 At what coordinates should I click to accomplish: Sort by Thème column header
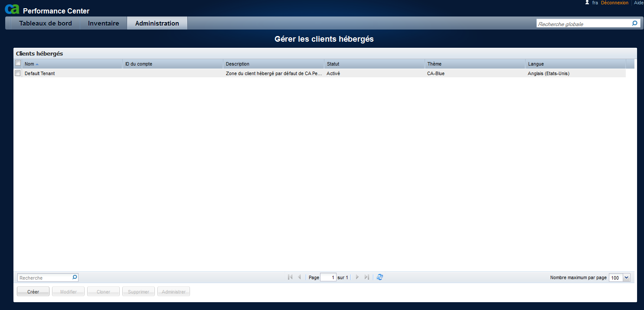click(x=475, y=64)
